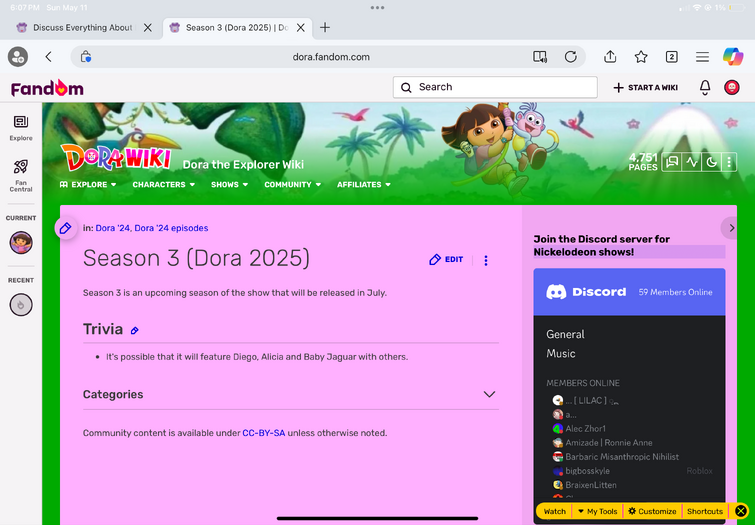Click Shortcuts in the bottom toolbar
The width and height of the screenshot is (755, 525).
(x=704, y=511)
